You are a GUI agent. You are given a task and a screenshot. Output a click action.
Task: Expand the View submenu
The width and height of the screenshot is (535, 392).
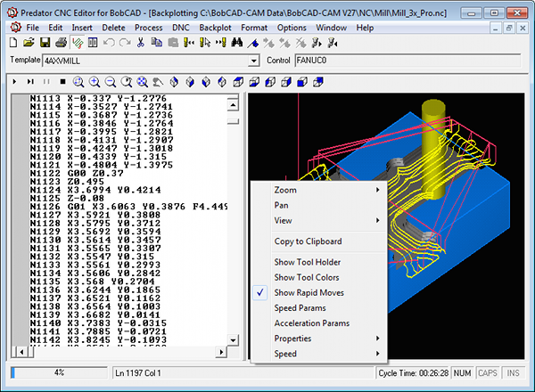[319, 220]
